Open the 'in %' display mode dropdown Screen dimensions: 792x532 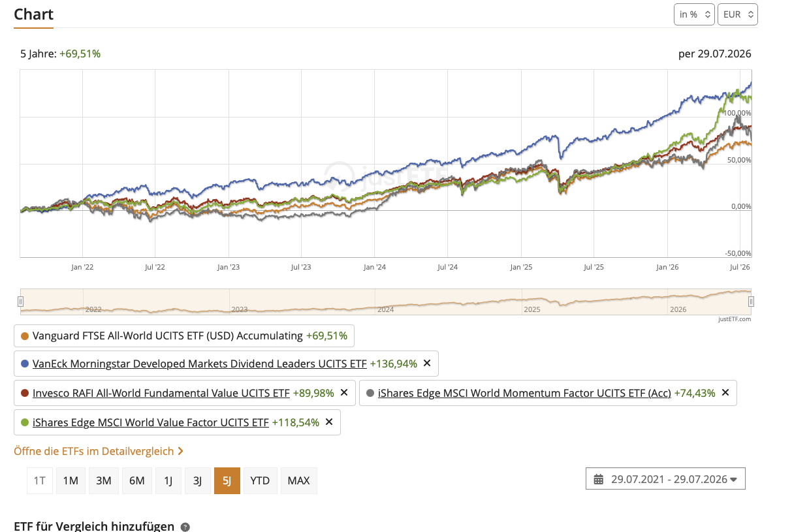694,14
